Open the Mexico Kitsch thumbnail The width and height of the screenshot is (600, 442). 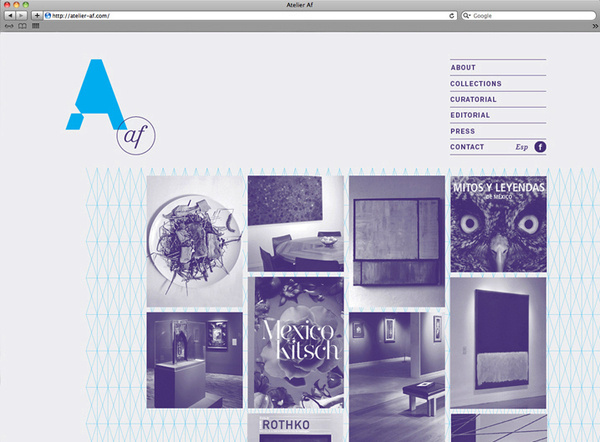point(296,343)
